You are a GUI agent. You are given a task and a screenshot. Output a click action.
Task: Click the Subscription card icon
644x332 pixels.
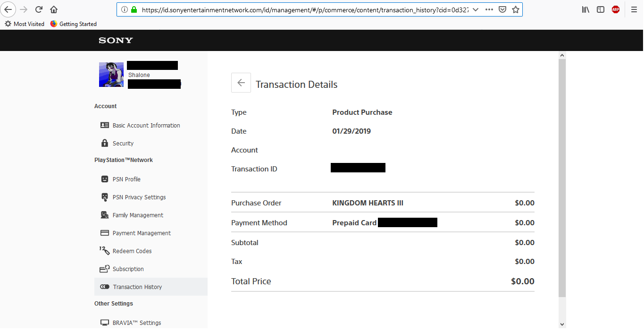click(x=105, y=269)
